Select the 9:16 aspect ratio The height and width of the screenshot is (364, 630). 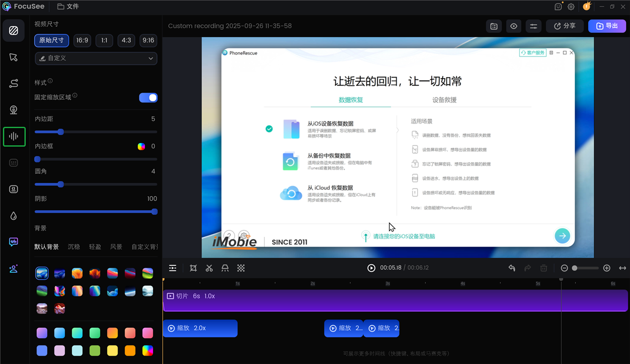(x=148, y=40)
